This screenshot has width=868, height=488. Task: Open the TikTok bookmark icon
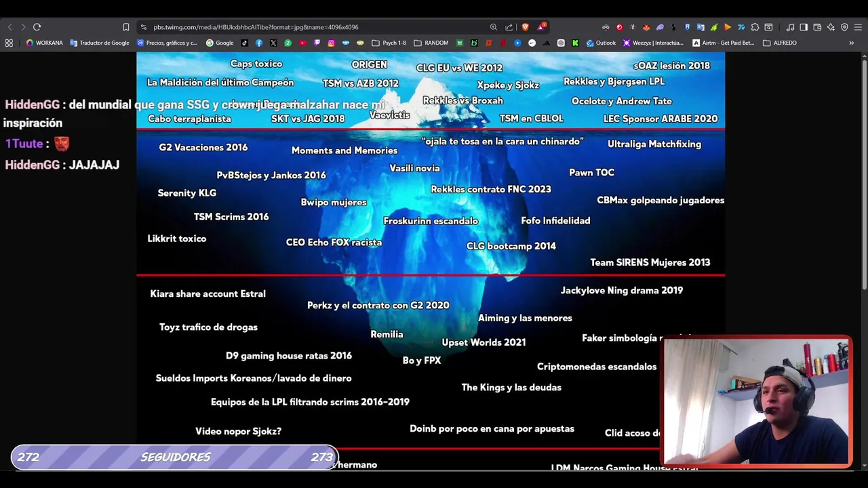point(244,43)
